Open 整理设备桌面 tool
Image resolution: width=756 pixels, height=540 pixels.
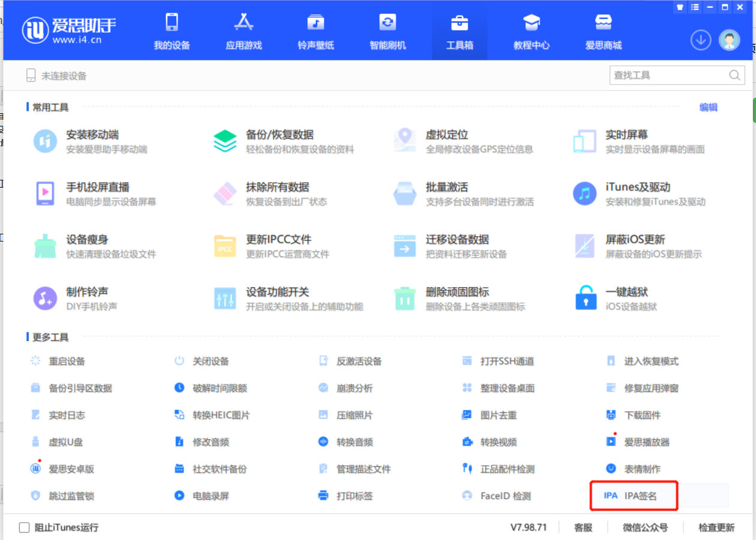point(498,388)
